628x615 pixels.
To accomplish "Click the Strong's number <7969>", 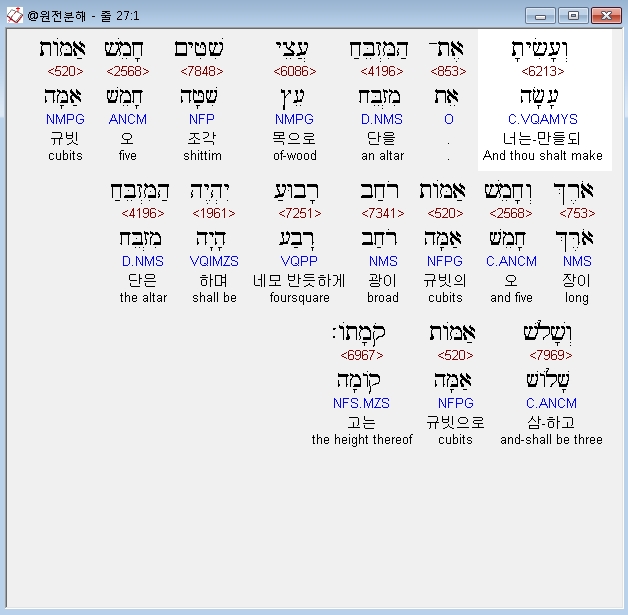I will tap(551, 355).
